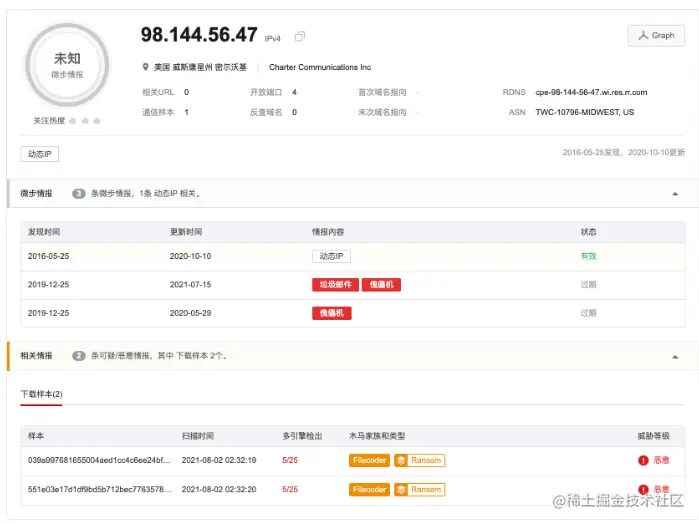This screenshot has width=699, height=524.
Task: Click 5/25 detection in the 02:32:20 row
Action: click(290, 489)
